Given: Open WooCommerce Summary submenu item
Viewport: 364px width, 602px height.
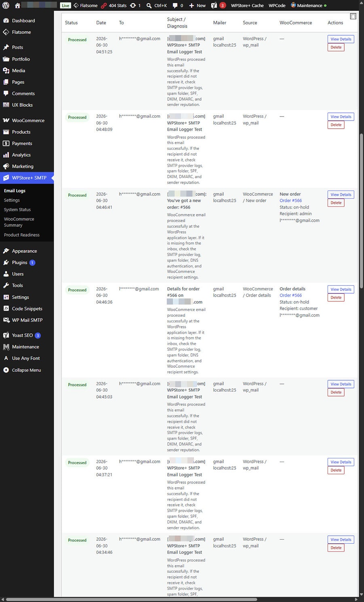Looking at the screenshot, I should tap(19, 222).
